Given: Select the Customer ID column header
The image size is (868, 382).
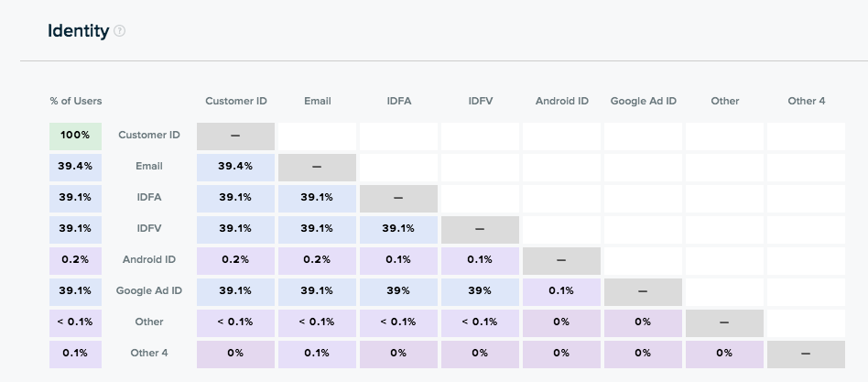Looking at the screenshot, I should (x=235, y=101).
